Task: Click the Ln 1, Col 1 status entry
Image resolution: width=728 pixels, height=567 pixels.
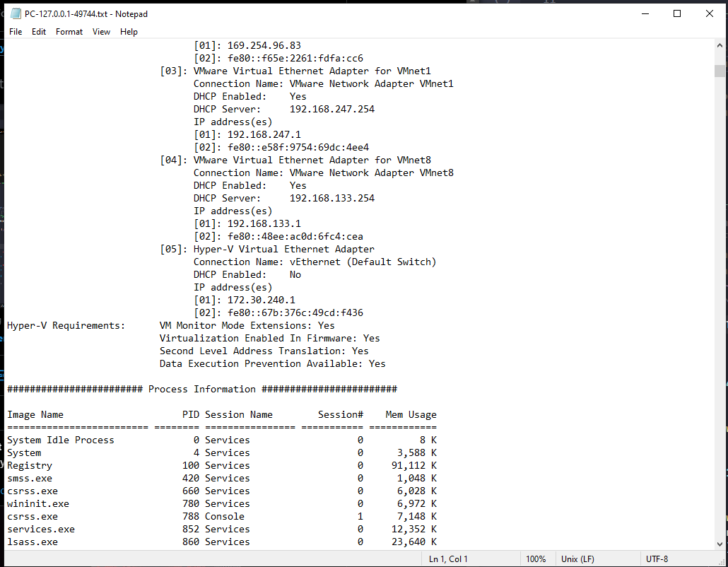Action: [448, 559]
